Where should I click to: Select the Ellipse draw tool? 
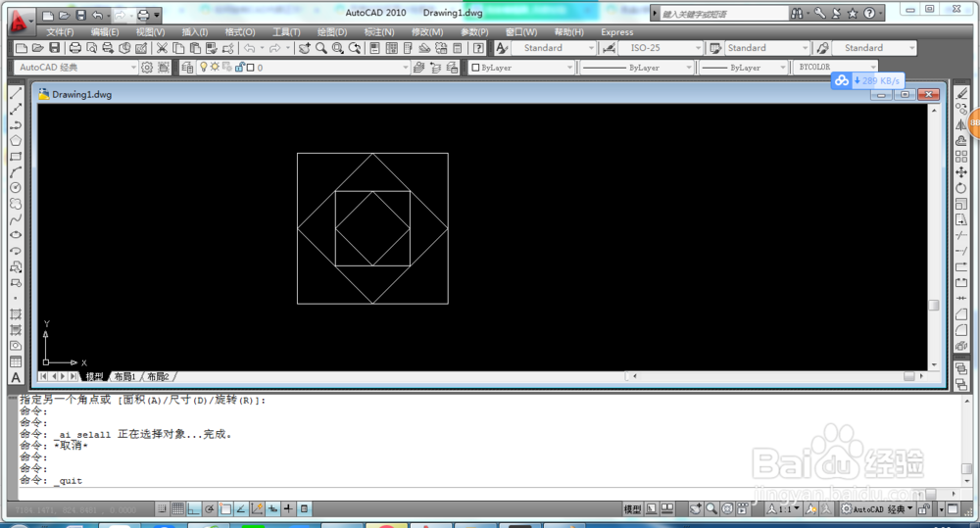click(16, 235)
